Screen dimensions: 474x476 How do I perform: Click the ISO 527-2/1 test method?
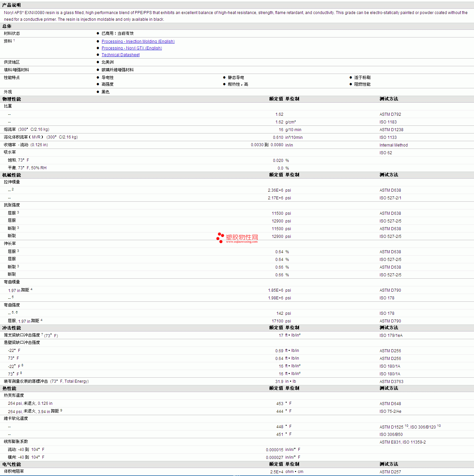pos(390,198)
